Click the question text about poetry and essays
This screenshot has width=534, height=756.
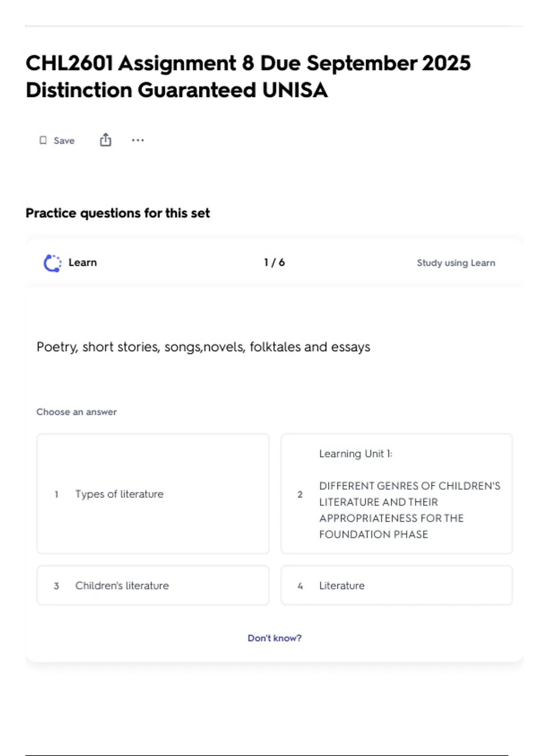tap(203, 347)
